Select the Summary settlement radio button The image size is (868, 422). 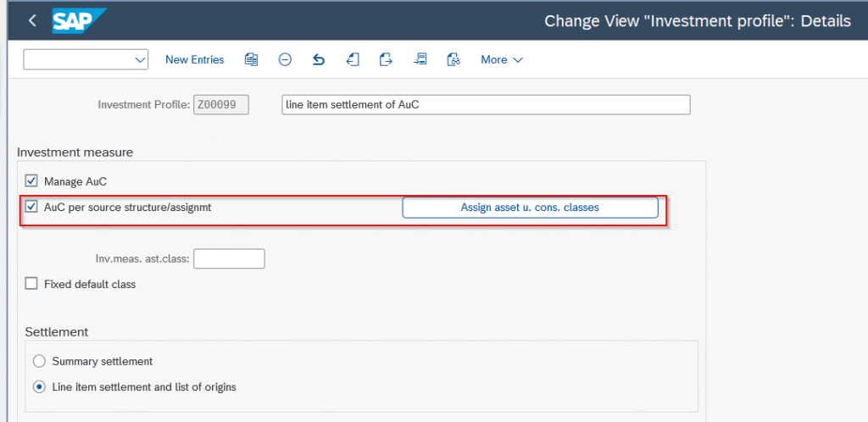pos(39,361)
